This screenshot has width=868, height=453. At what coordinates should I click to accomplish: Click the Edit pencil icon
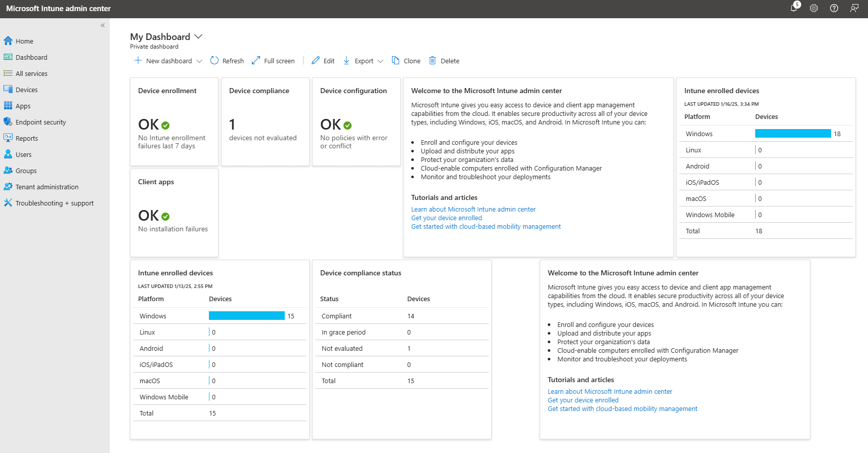[x=316, y=61]
